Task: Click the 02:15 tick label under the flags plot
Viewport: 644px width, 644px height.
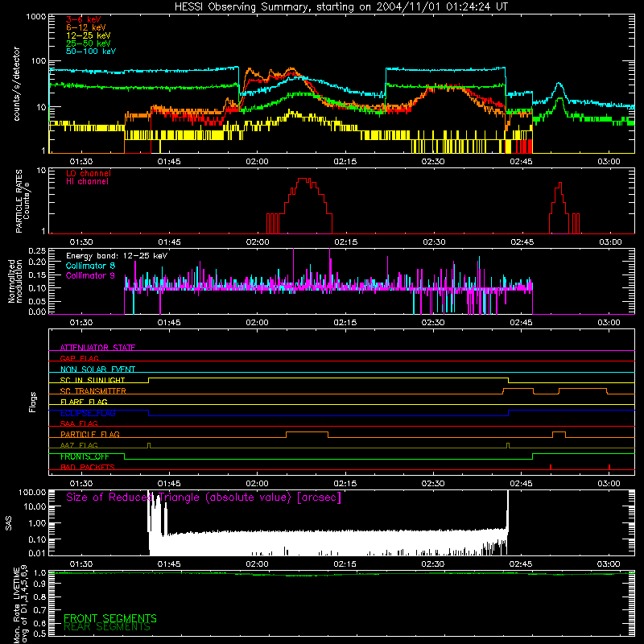Action: coord(345,484)
